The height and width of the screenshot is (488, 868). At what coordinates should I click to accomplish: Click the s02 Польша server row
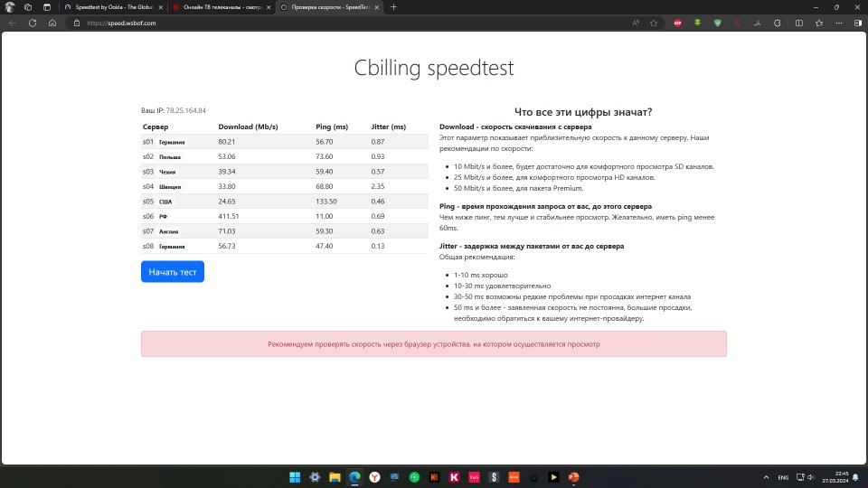coord(285,156)
